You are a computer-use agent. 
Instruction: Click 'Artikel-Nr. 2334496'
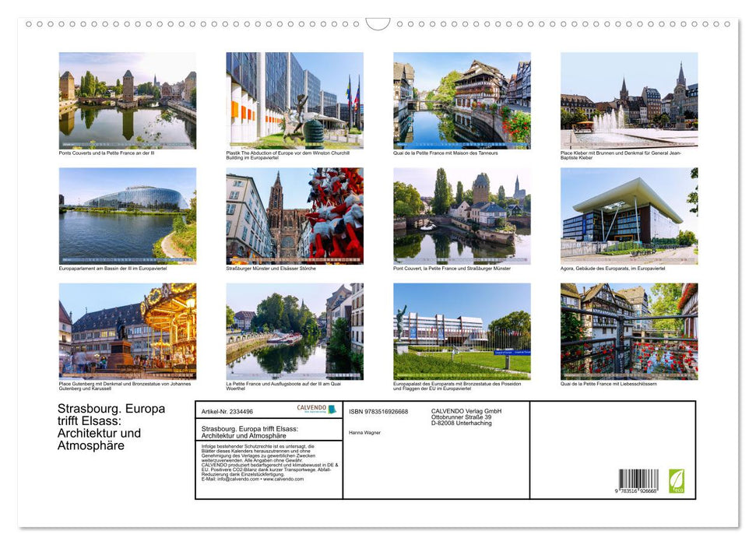tap(227, 411)
